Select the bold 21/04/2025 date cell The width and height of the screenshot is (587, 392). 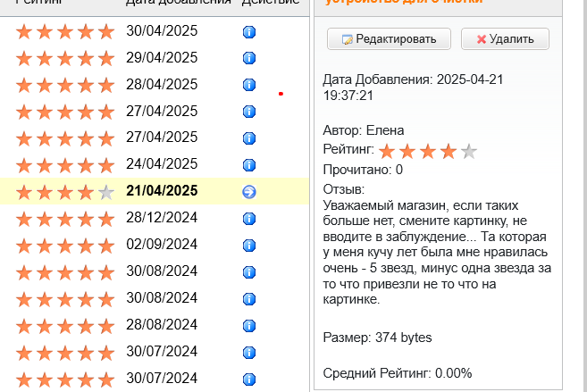162,191
